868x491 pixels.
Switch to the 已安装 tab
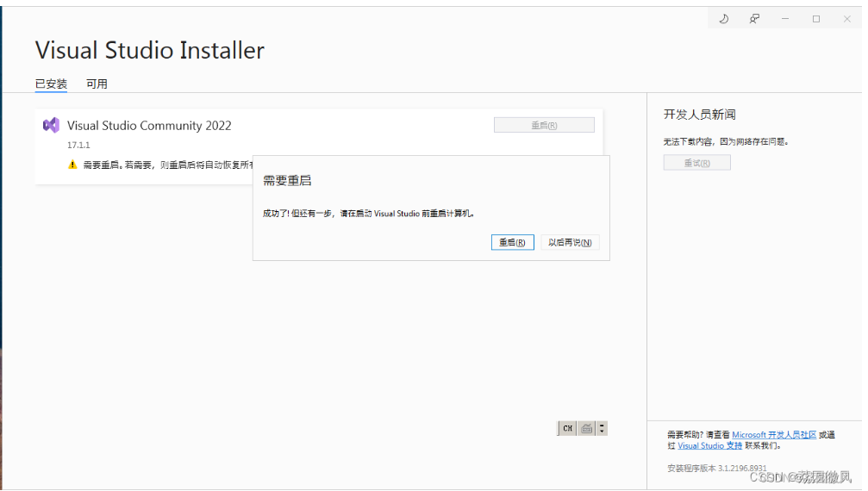tap(51, 84)
